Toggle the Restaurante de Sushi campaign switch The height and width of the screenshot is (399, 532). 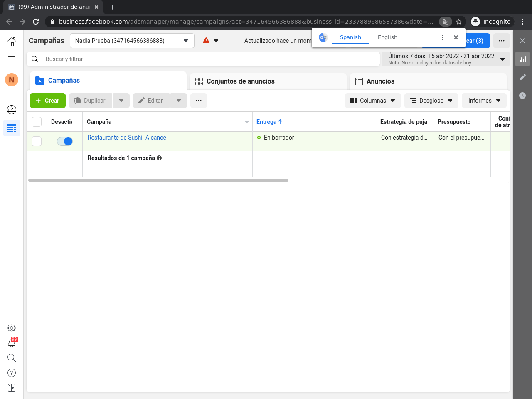[x=65, y=141]
